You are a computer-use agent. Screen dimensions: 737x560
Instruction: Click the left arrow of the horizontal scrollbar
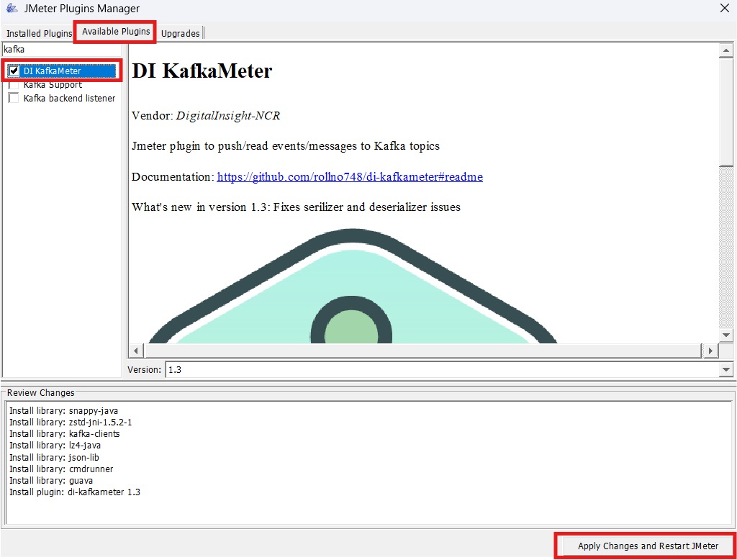pyautogui.click(x=135, y=350)
